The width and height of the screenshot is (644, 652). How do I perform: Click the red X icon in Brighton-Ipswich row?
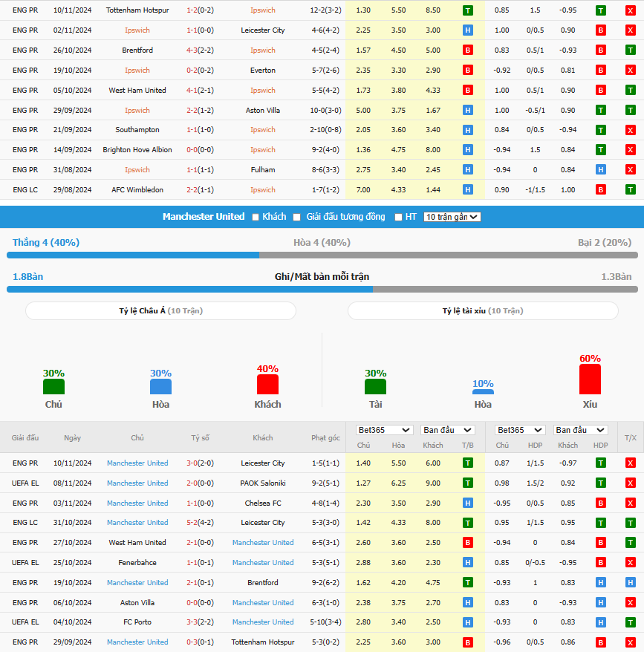pyautogui.click(x=631, y=150)
